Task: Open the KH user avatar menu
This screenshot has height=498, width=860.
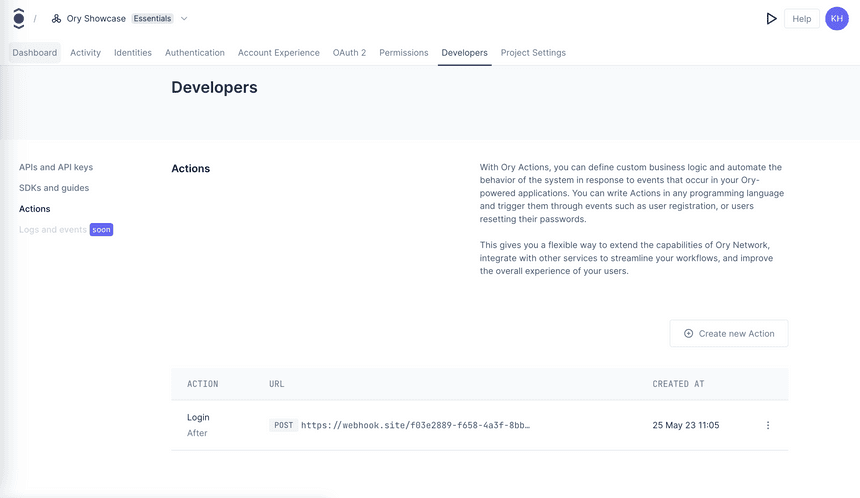Action: click(837, 19)
